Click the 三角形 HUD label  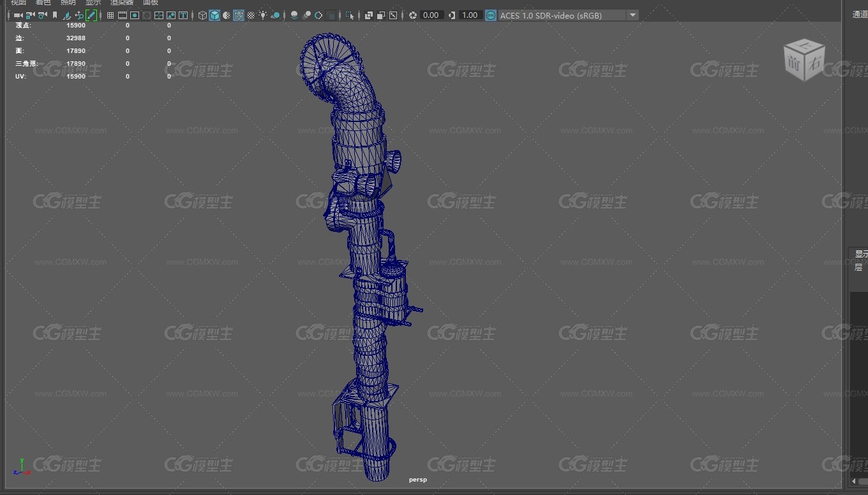click(27, 64)
